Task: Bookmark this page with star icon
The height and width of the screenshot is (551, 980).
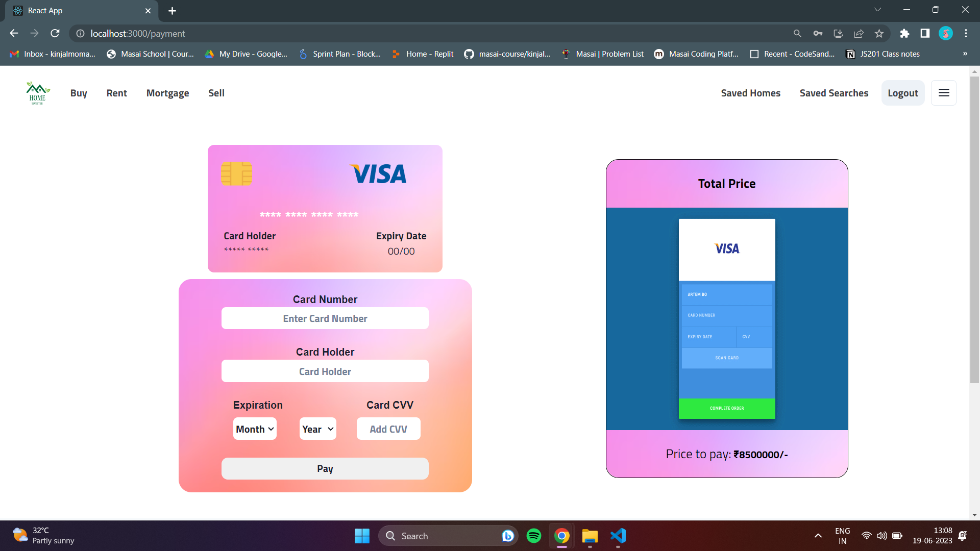Action: click(879, 34)
